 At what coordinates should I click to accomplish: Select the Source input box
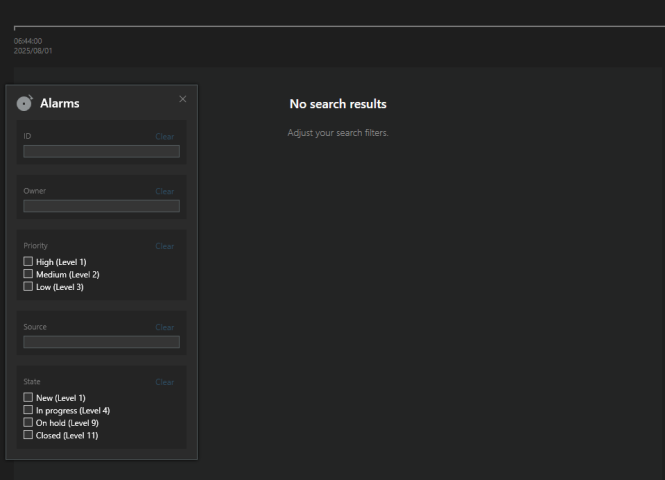101,342
